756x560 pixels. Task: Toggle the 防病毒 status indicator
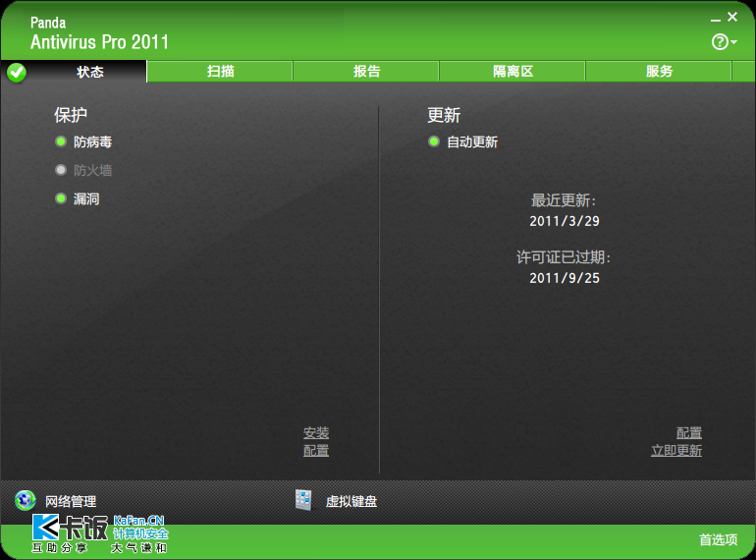[x=61, y=141]
